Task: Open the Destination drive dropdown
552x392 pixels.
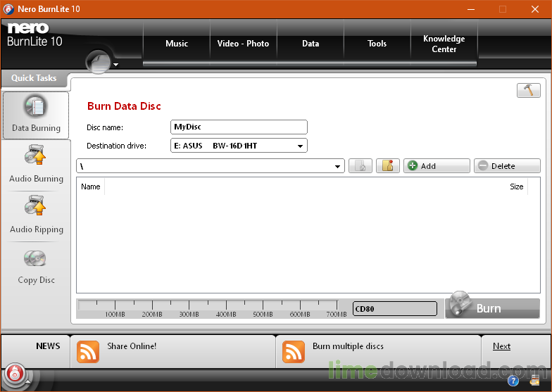Action: (x=239, y=145)
